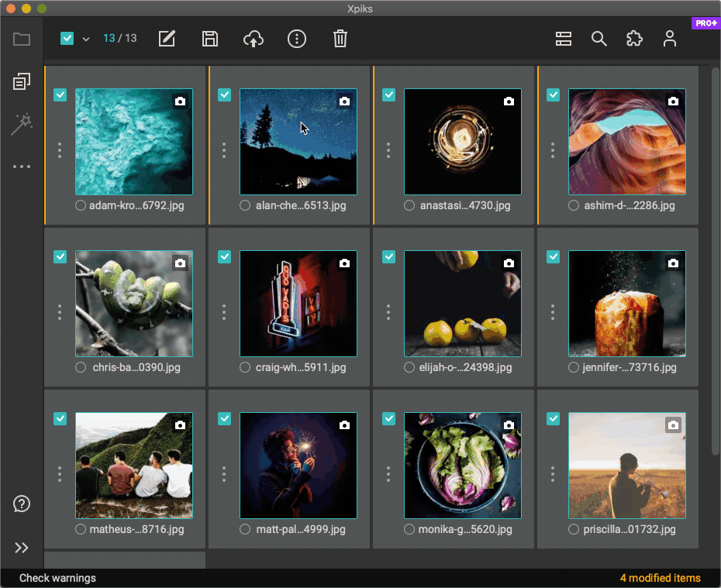Image resolution: width=721 pixels, height=588 pixels.
Task: Click the Edit selected items pencil icon
Action: pos(167,39)
